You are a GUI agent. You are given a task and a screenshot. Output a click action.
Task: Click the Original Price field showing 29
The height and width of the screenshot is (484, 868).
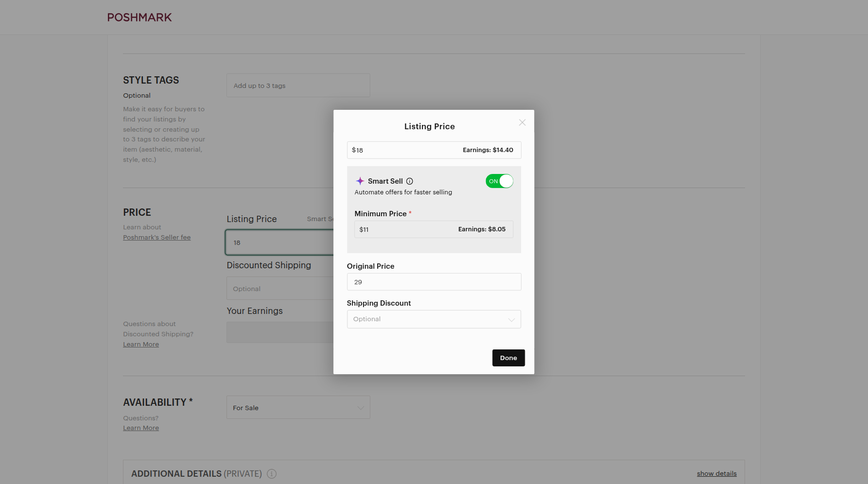434,282
